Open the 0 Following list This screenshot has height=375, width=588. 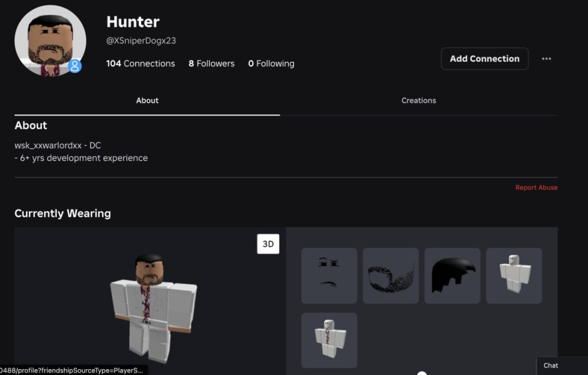[271, 63]
